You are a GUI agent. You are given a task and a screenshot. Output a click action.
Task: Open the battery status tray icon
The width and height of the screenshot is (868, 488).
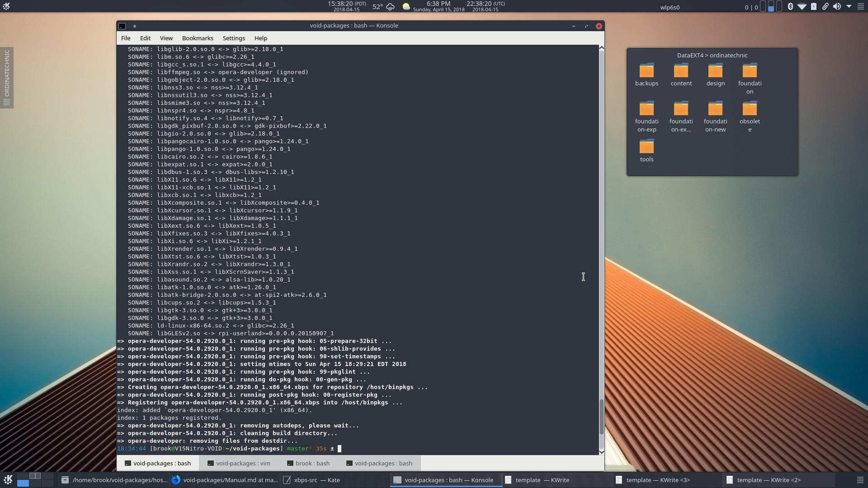pyautogui.click(x=814, y=6)
